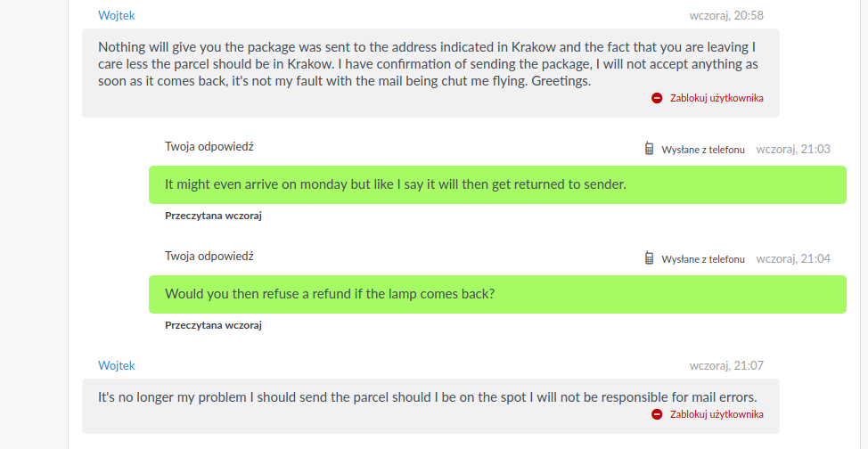The image size is (868, 449).
Task: Click 'Przeczytana wczoraj' under the refund question
Action: 213,325
